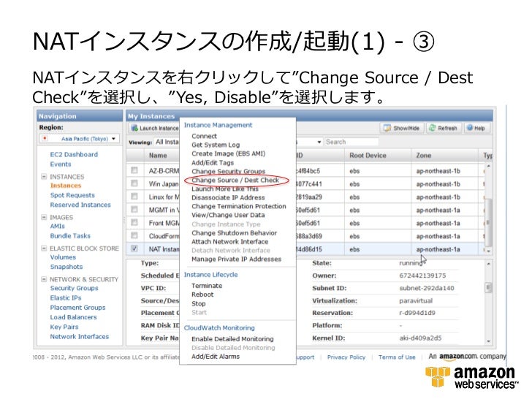Open Snapshots link

point(66,267)
